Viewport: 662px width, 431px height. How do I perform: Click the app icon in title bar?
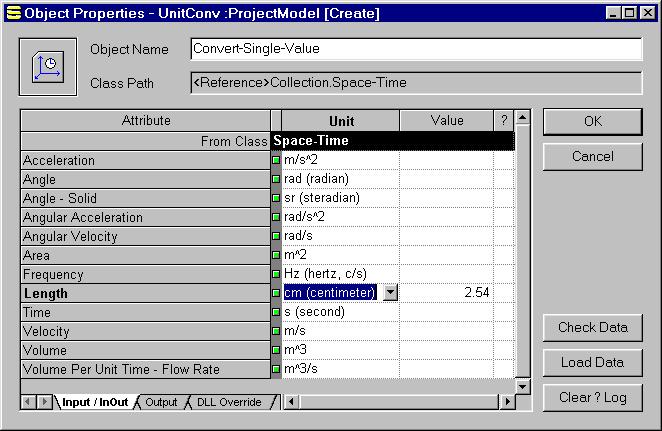tap(12, 13)
